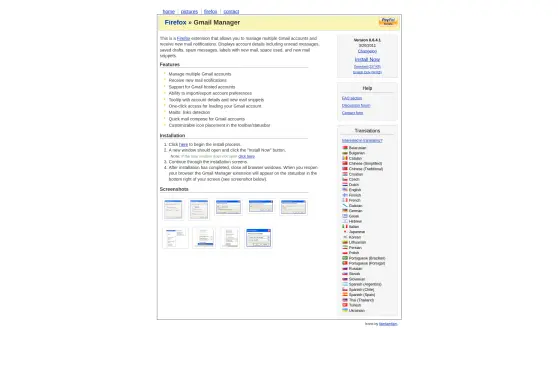Screen dimensions: 558x382
Task: Click the Croatian flag icon
Action: tap(345, 174)
